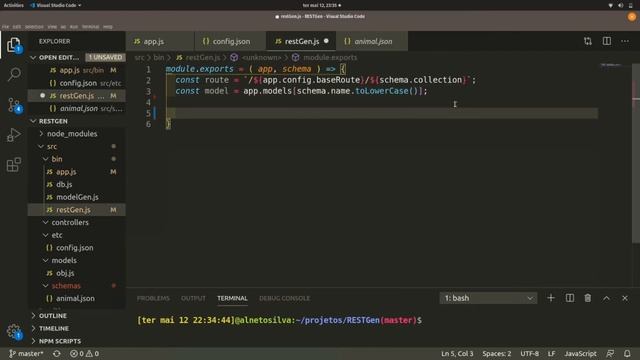Click Spaces: 2 indentation setting
Viewport: 640px width, 360px height.
pos(497,353)
